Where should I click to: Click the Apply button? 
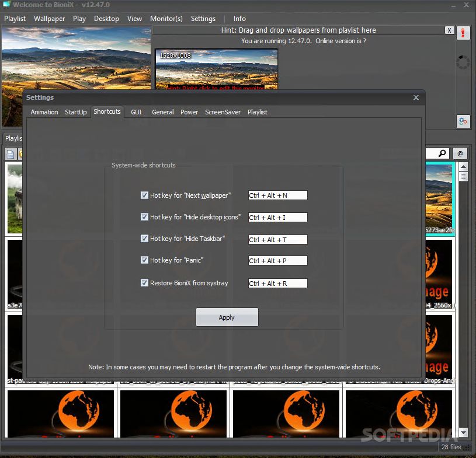(227, 317)
